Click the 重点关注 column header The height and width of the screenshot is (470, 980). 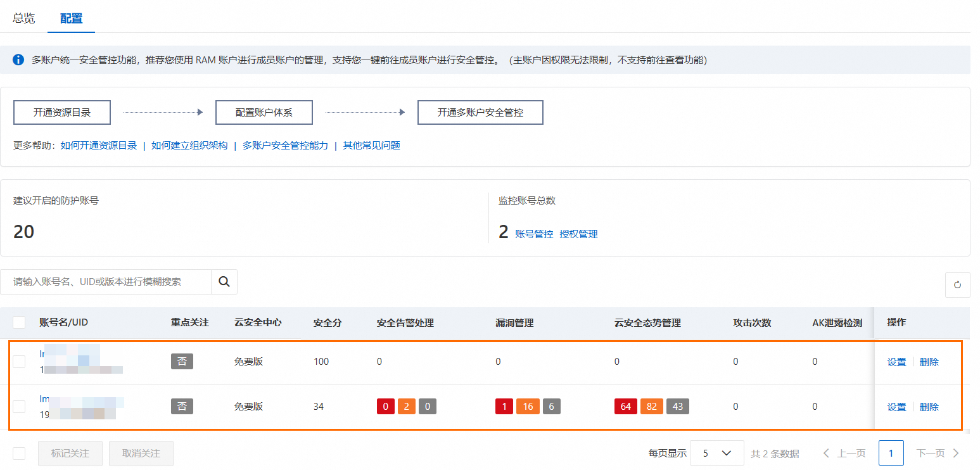coord(190,322)
